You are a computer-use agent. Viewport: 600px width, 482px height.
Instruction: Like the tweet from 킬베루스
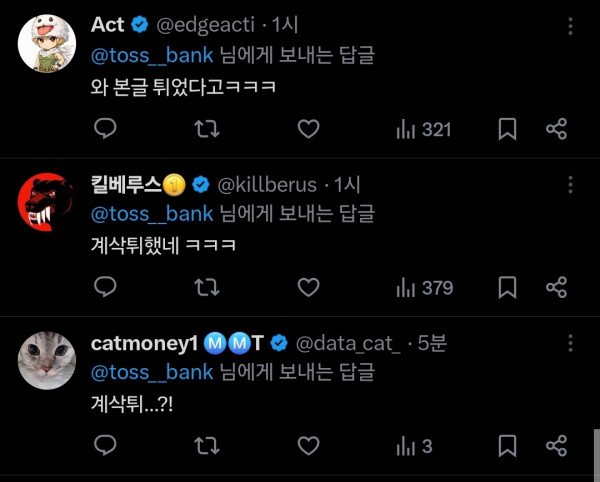[x=309, y=288]
